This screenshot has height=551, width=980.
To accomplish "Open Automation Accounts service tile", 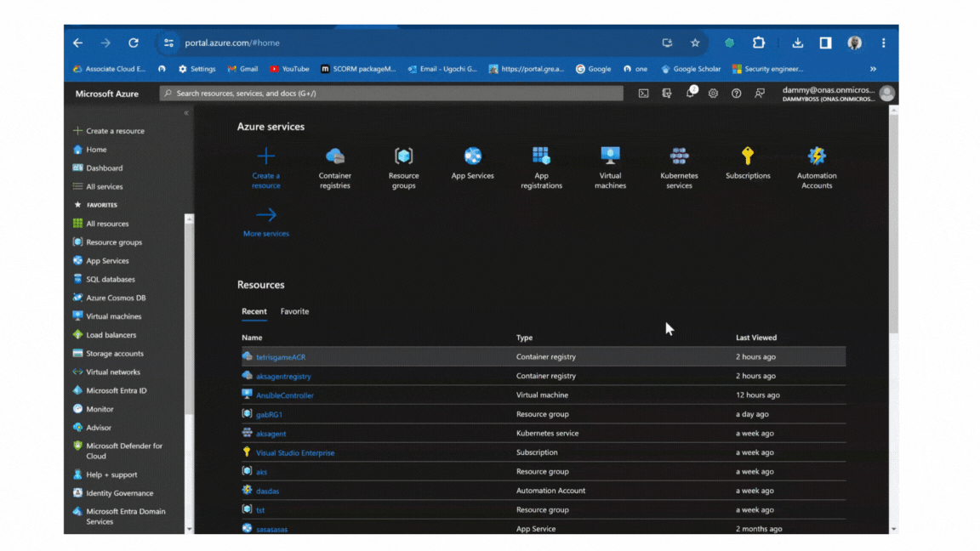I will [817, 168].
